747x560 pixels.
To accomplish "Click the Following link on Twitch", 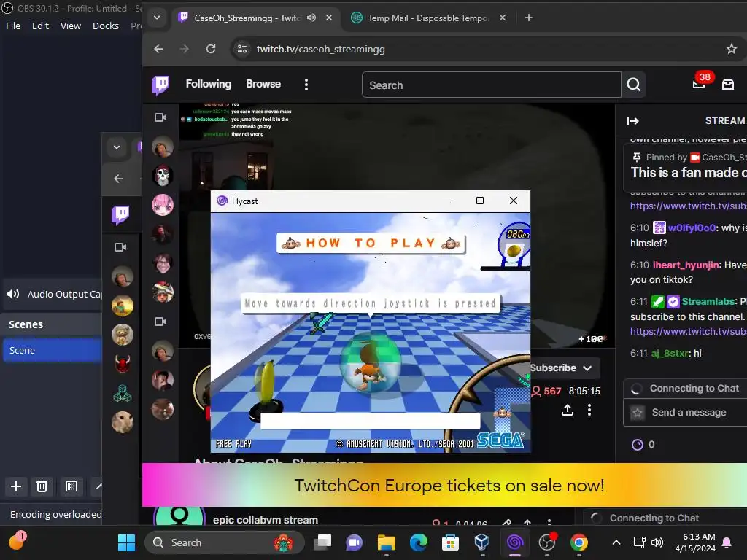I will tap(208, 84).
